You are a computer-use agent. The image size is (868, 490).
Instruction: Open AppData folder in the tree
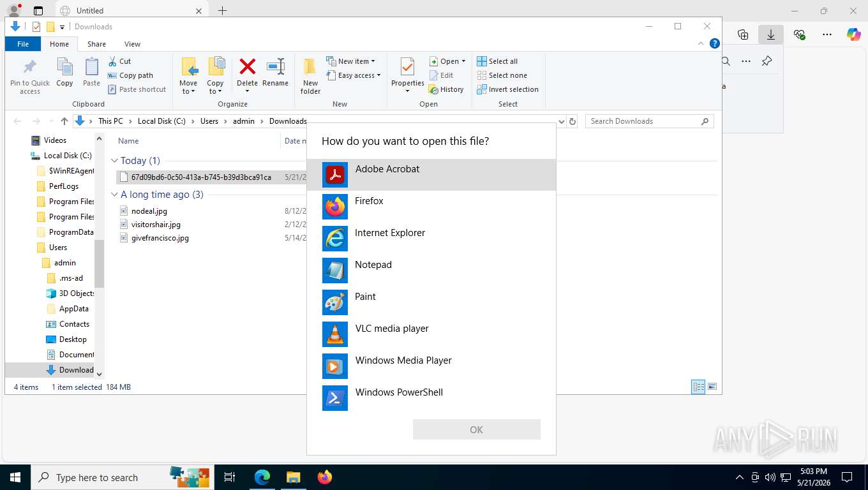click(74, 309)
